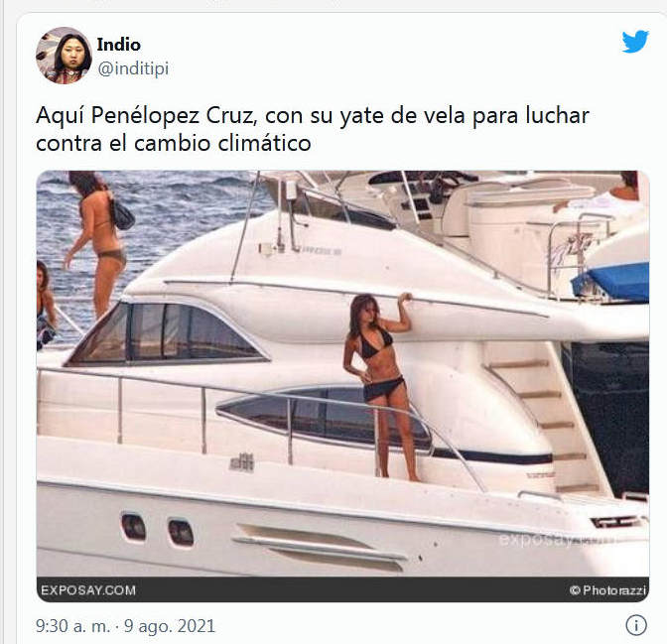The height and width of the screenshot is (644, 667).
Task: Open the Indio profile avatar picture
Action: [64, 56]
